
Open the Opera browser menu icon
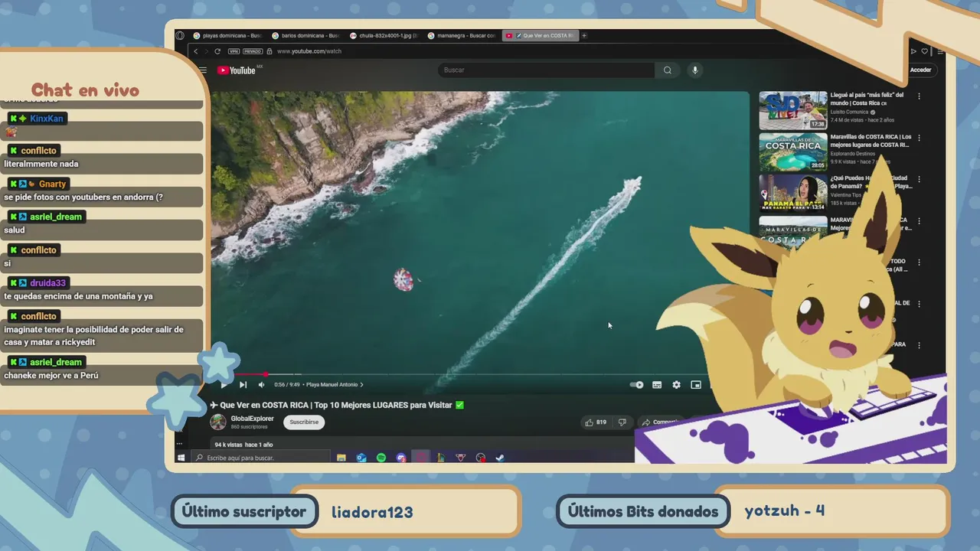[180, 35]
